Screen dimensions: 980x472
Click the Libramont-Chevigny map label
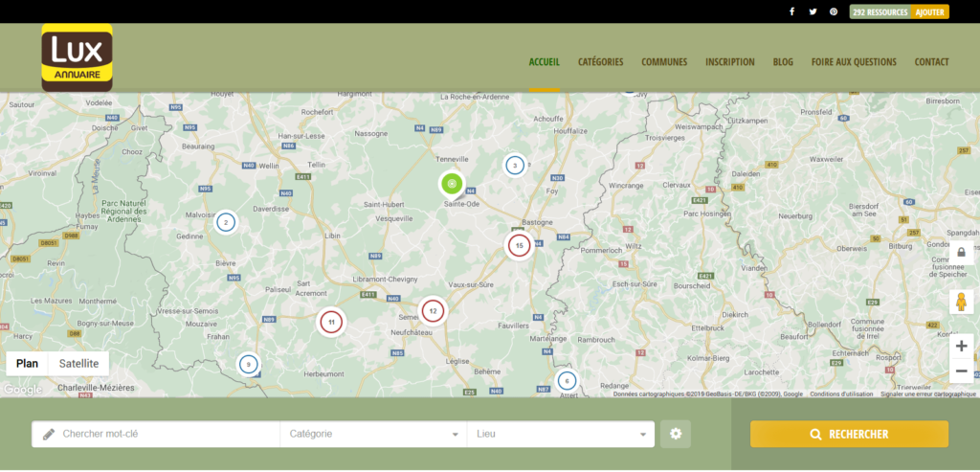(x=386, y=279)
